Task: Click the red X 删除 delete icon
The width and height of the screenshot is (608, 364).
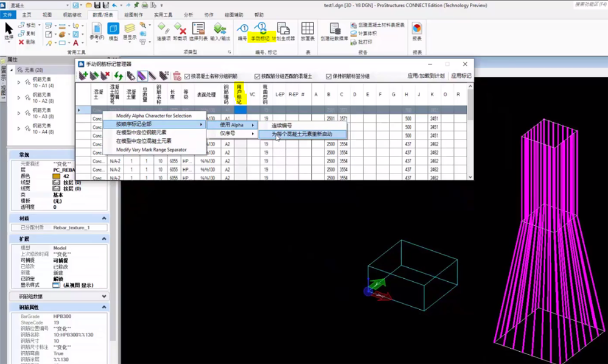Action: (x=21, y=42)
